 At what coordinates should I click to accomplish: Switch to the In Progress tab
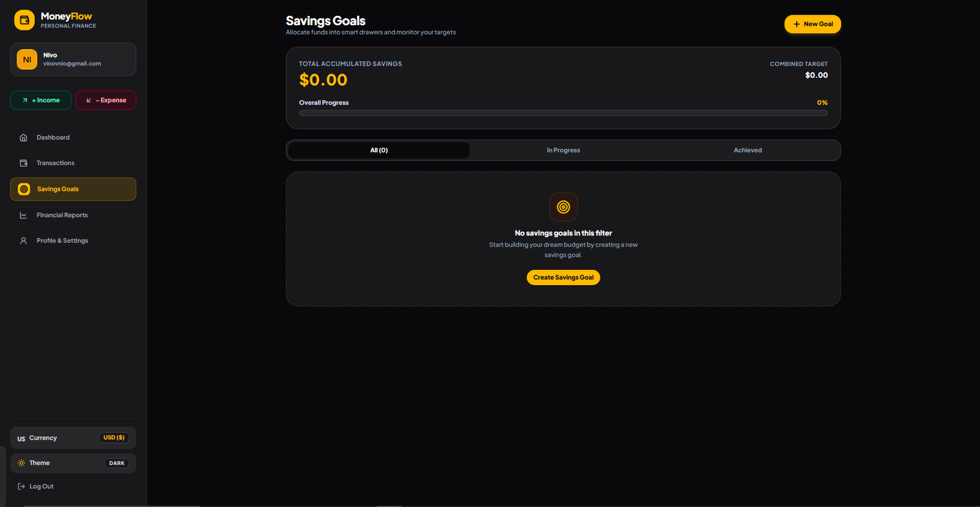563,150
